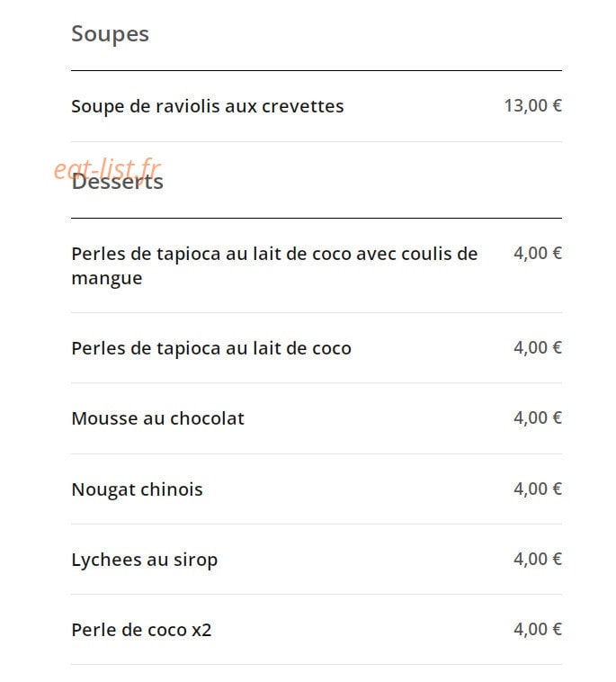This screenshot has width=616, height=682.
Task: Click the Nougat chinois 4,00 € price
Action: point(538,489)
